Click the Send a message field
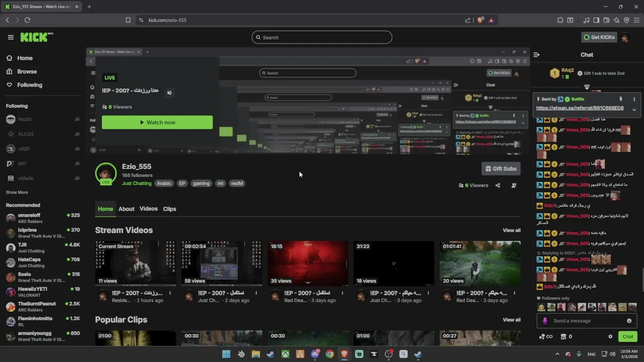 [587, 321]
